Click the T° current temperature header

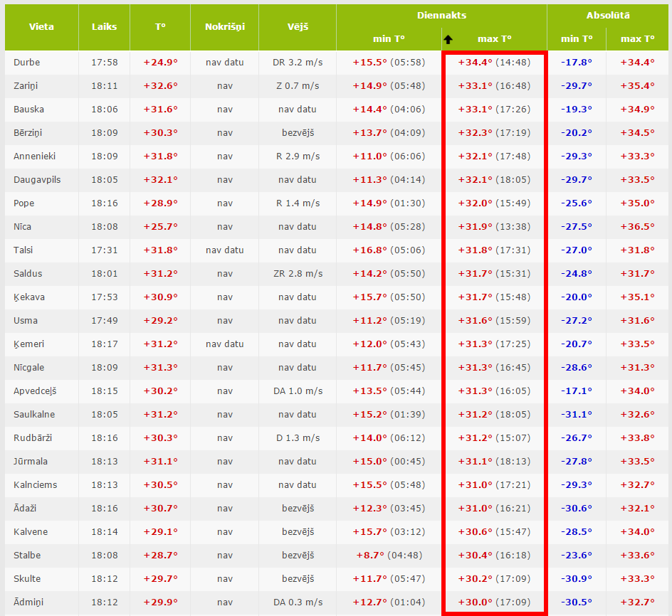pos(160,26)
